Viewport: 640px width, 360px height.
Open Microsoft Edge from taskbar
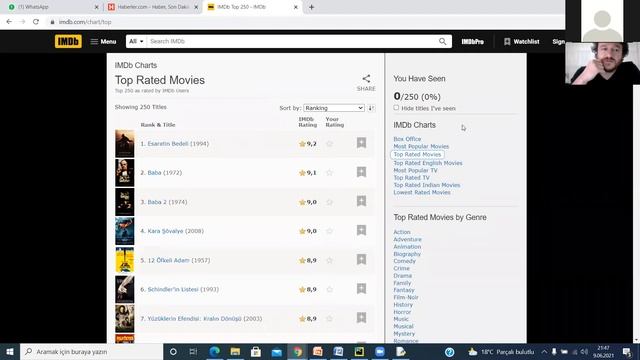pyautogui.click(x=214, y=351)
